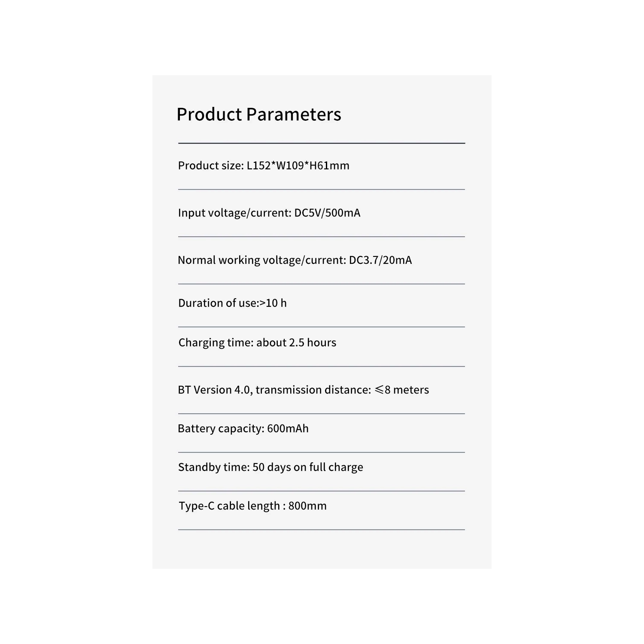Image resolution: width=644 pixels, height=644 pixels.
Task: Select the "about 2.5 hours" text
Action: tap(296, 343)
